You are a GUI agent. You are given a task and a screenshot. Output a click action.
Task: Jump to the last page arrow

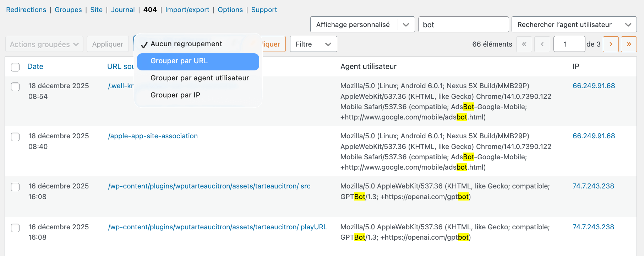[628, 44]
